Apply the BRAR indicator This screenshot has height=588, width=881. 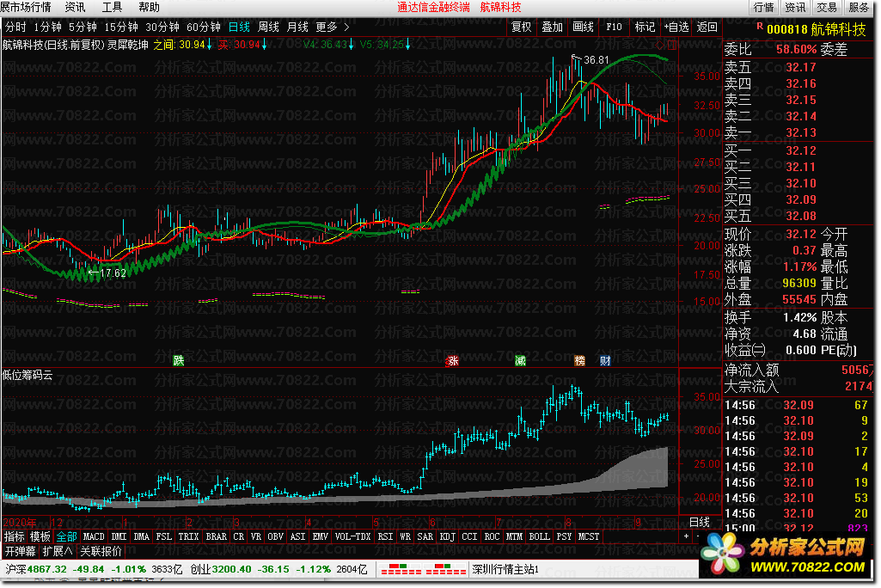pyautogui.click(x=217, y=536)
